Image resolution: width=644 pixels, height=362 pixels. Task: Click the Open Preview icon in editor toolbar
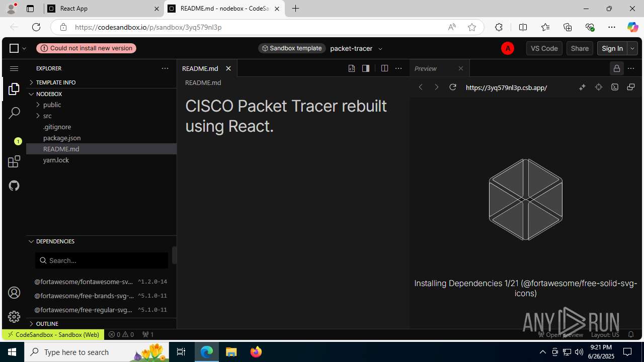point(352,68)
